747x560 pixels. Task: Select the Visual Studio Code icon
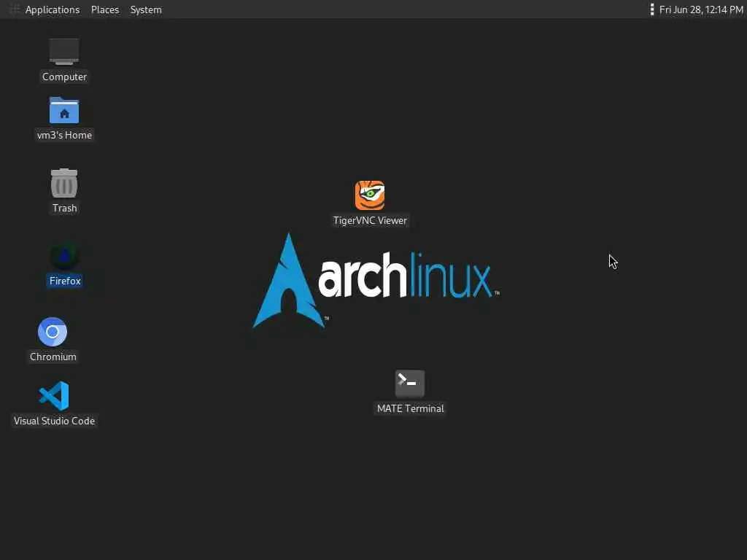[x=54, y=396]
